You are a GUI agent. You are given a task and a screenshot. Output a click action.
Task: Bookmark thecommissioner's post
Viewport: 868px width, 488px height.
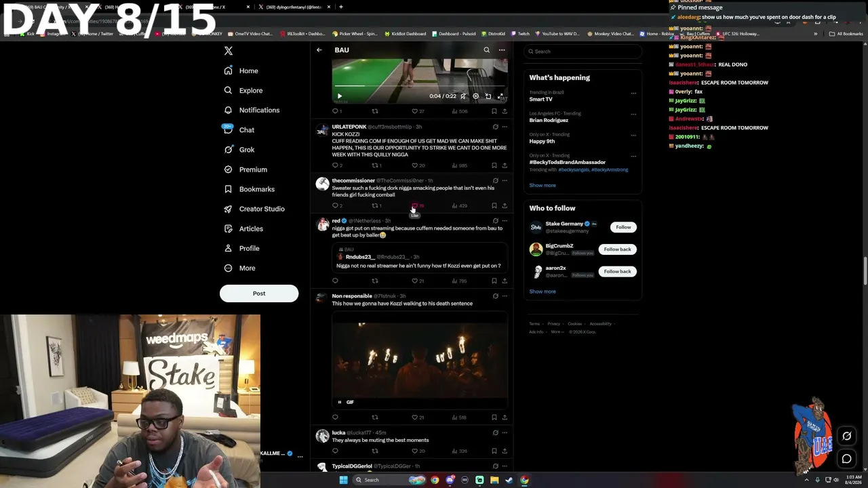tap(494, 205)
